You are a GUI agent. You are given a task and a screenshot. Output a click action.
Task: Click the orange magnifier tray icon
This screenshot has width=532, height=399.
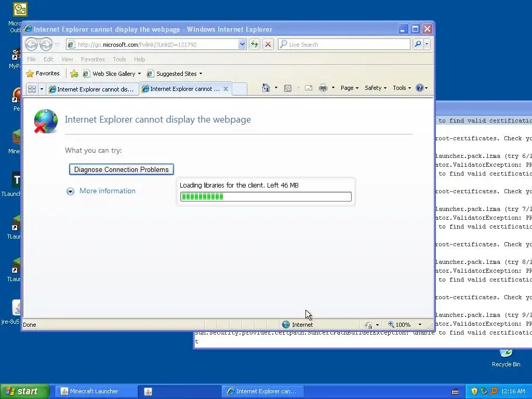point(494,391)
